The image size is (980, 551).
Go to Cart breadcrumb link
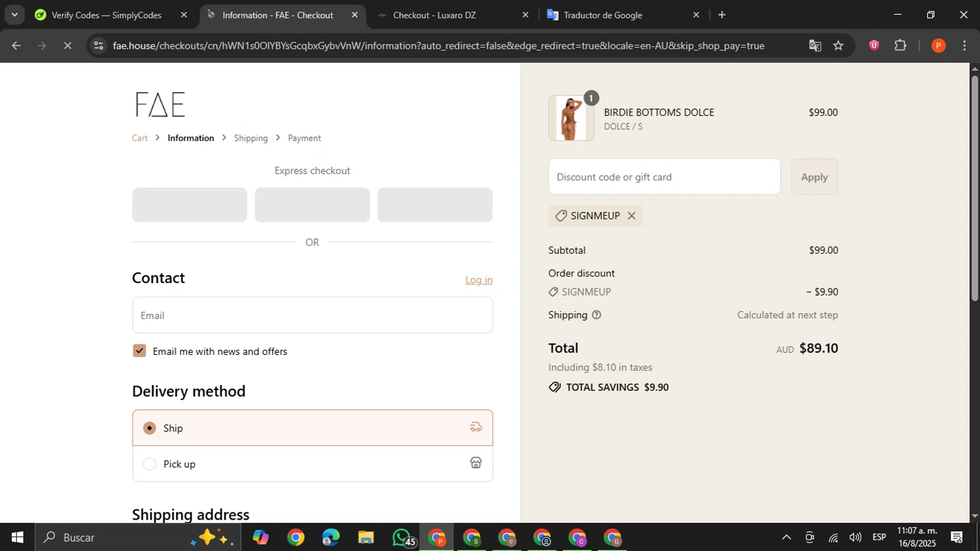pos(140,138)
